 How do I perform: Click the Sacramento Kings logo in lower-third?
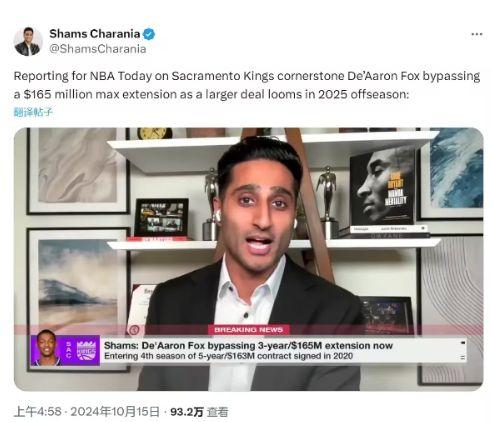click(x=86, y=350)
